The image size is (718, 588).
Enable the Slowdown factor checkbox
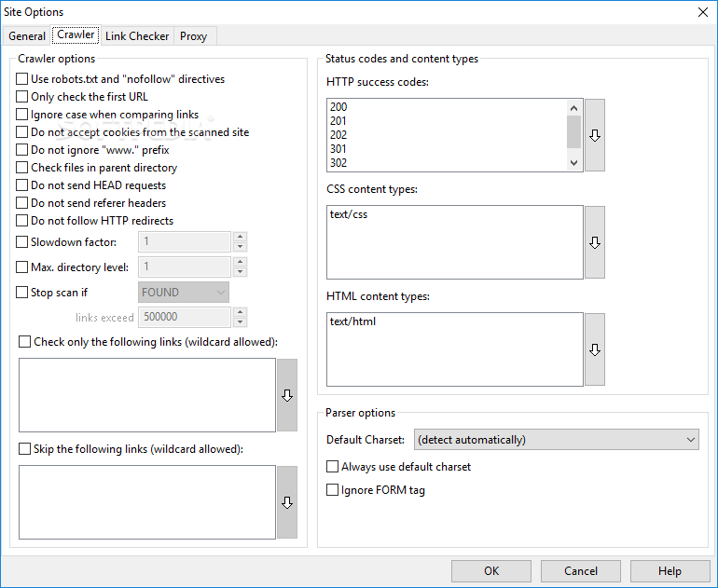coord(22,242)
